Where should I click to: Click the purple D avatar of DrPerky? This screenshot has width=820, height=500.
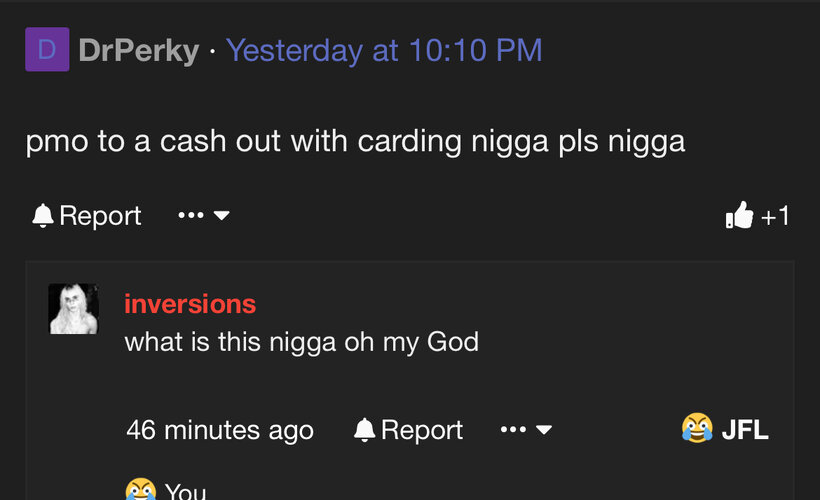point(47,49)
